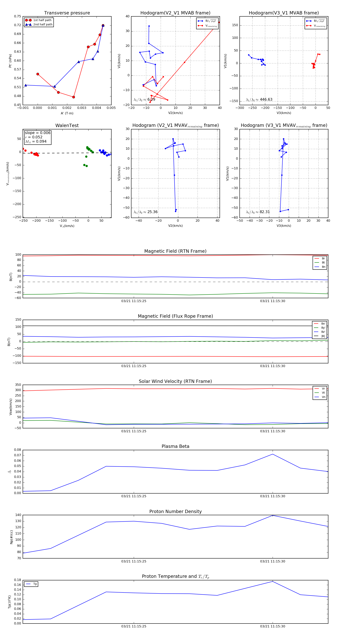Image resolution: width=351 pixels, height=644 pixels.
Task: Select the Bz' legend entry
Action: point(320,332)
